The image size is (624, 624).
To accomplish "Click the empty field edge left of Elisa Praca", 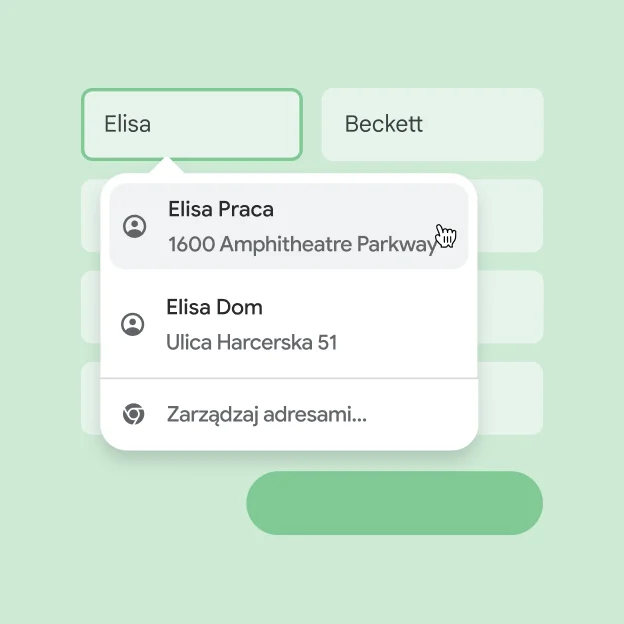I will click(x=90, y=216).
